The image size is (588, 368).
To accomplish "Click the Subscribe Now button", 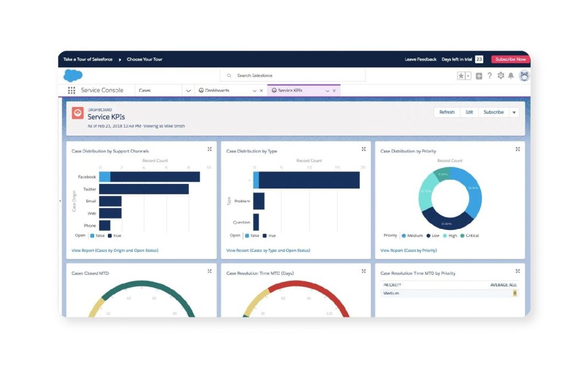I will pos(510,59).
